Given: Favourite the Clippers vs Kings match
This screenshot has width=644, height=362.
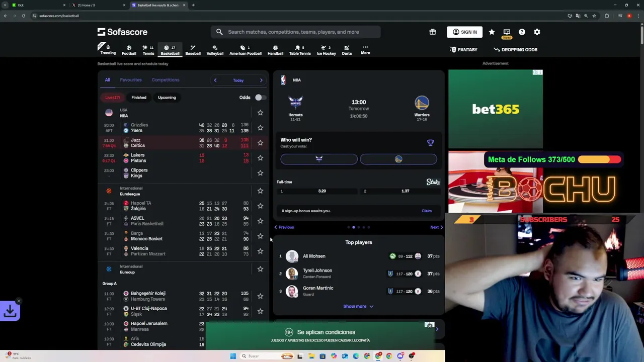Looking at the screenshot, I should [260, 173].
